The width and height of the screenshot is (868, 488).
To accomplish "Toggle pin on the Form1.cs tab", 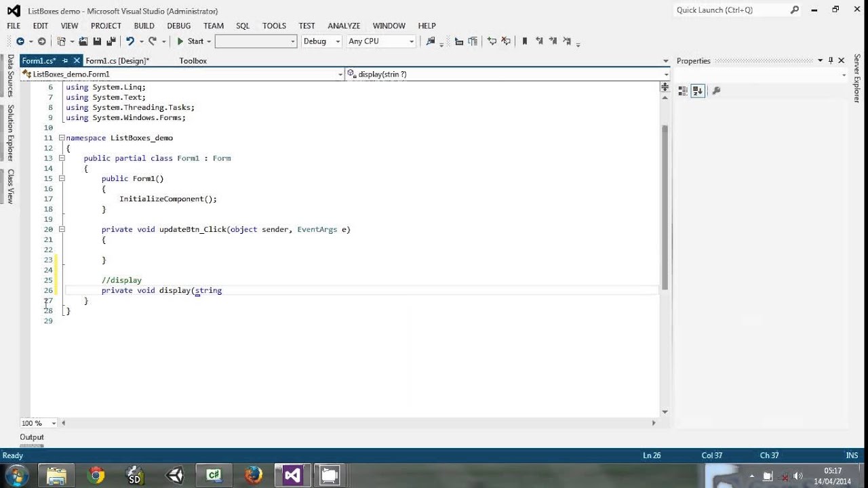I will [65, 61].
